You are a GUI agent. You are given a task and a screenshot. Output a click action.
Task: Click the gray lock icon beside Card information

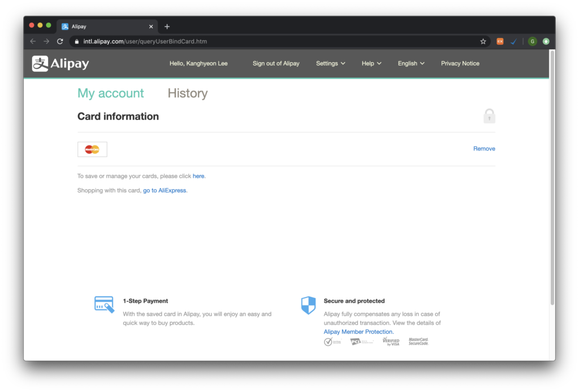point(489,116)
